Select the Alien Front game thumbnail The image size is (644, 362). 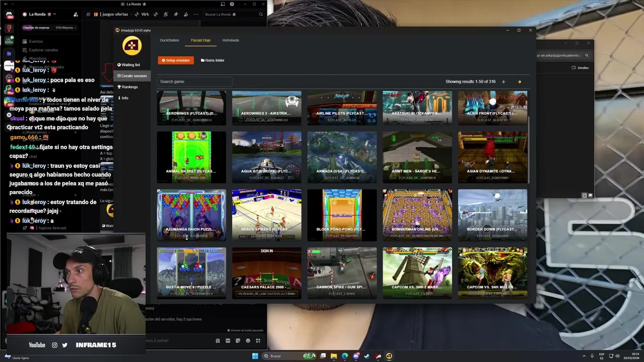point(493,108)
